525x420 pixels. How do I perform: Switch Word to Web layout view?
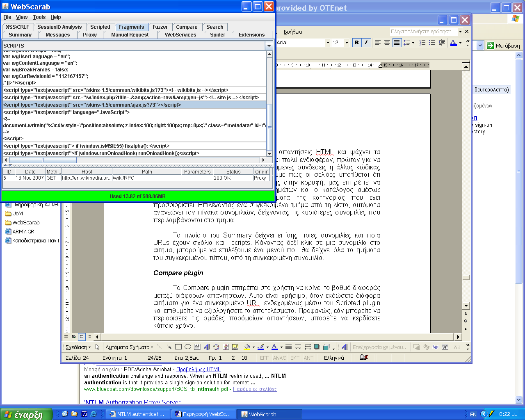pyautogui.click(x=74, y=337)
